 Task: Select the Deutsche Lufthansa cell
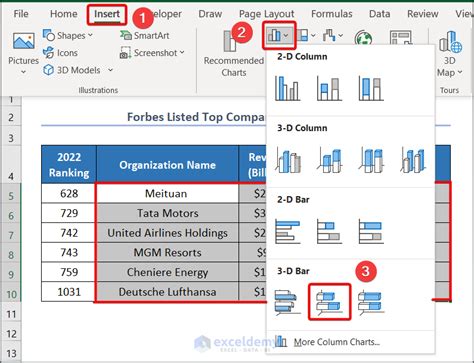coord(168,292)
